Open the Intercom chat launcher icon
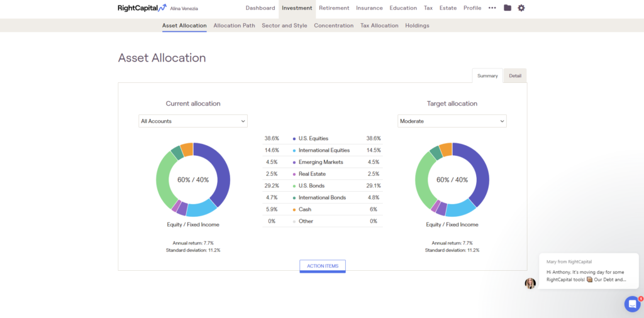 (x=632, y=304)
